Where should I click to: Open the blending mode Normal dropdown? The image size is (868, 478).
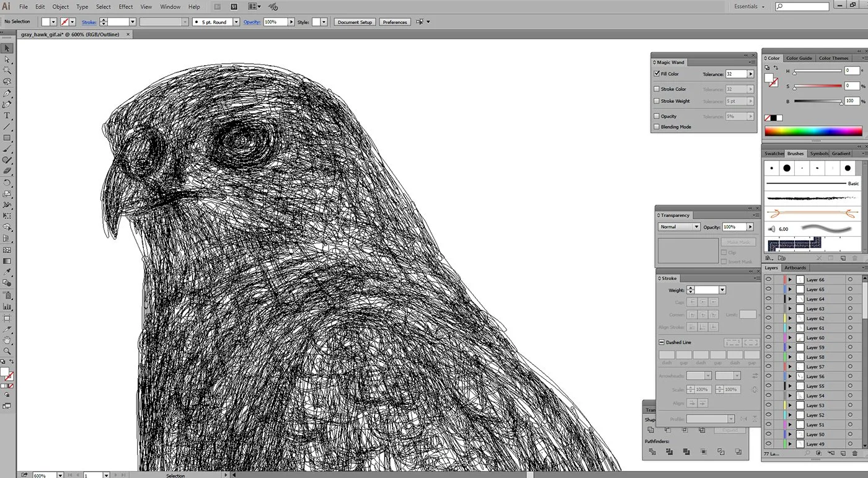(x=679, y=227)
